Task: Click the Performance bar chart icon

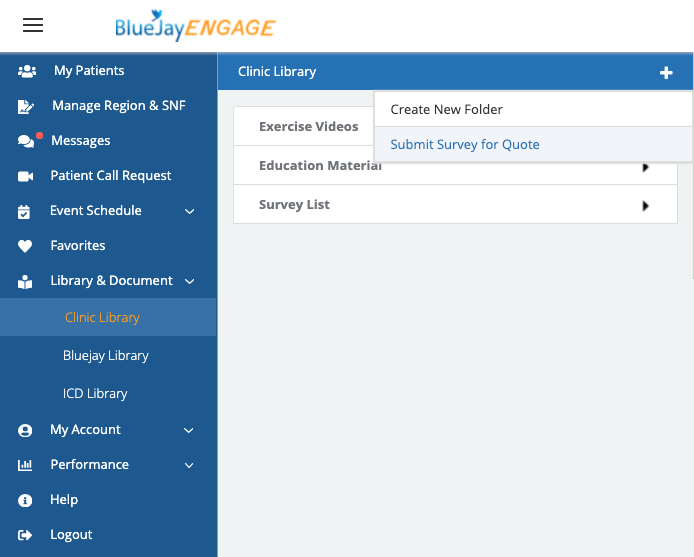Action: coord(25,465)
